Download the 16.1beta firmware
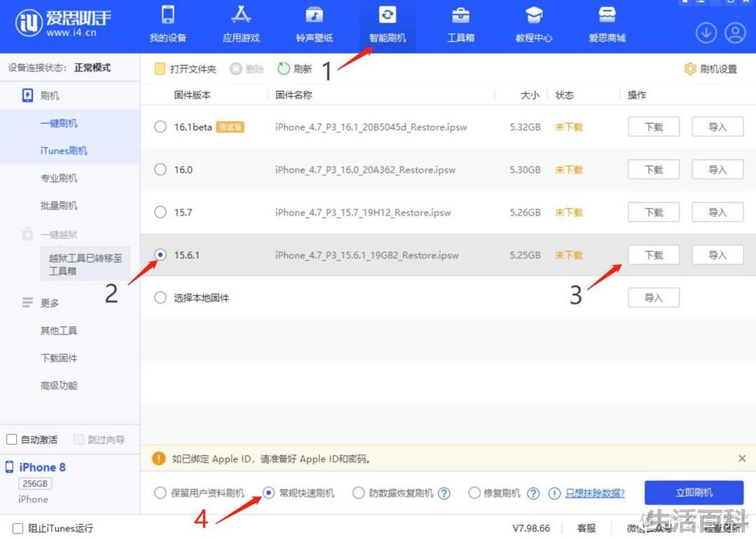Viewport: 756px width, 539px height. tap(654, 127)
